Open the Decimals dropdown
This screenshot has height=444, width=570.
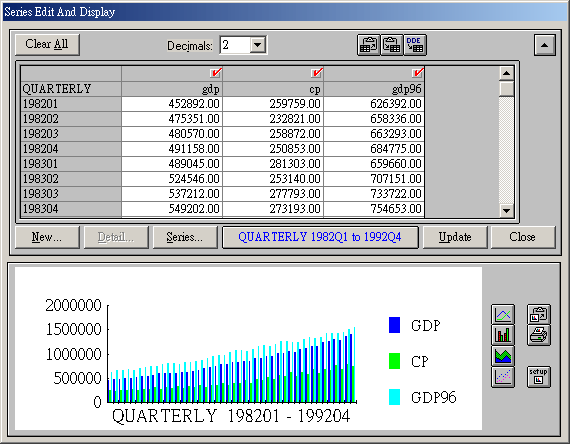(258, 45)
